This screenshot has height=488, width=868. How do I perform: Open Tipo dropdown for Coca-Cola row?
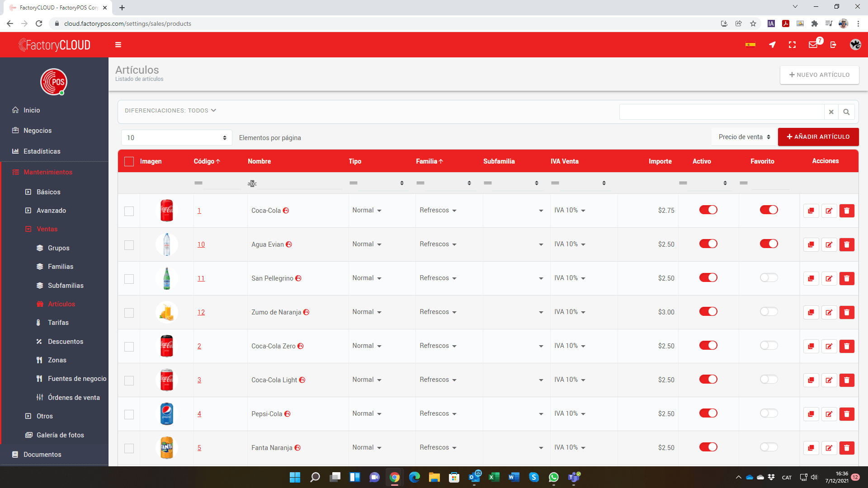point(367,211)
